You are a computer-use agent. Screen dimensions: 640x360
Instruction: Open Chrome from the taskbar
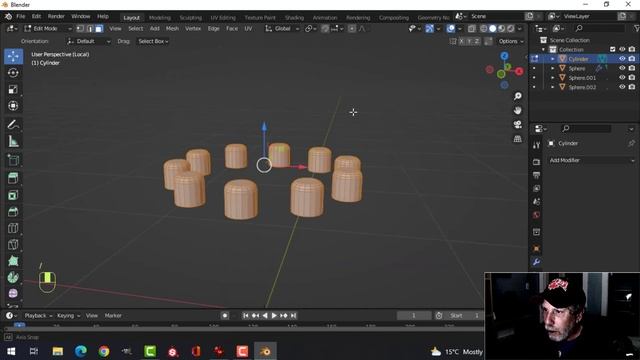pos(104,351)
